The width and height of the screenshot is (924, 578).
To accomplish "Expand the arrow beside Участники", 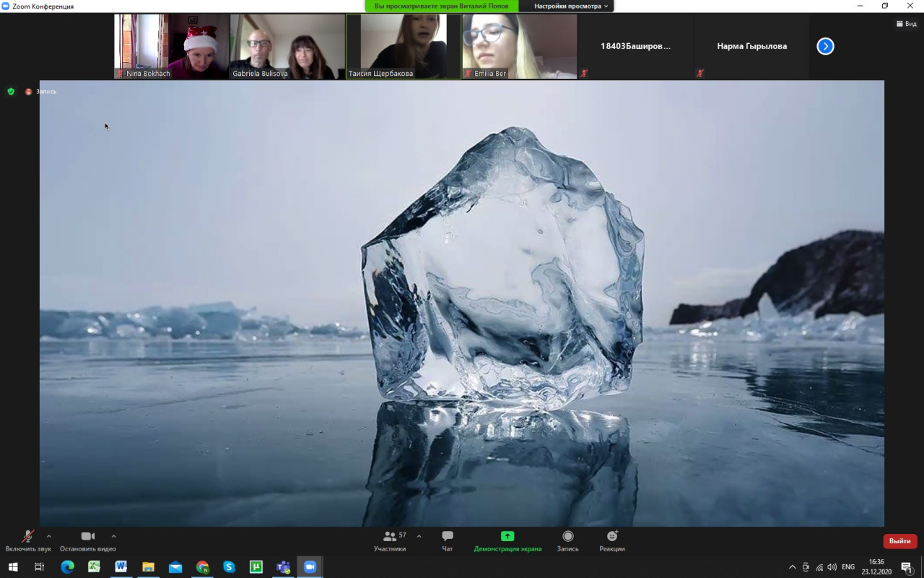I will point(419,536).
